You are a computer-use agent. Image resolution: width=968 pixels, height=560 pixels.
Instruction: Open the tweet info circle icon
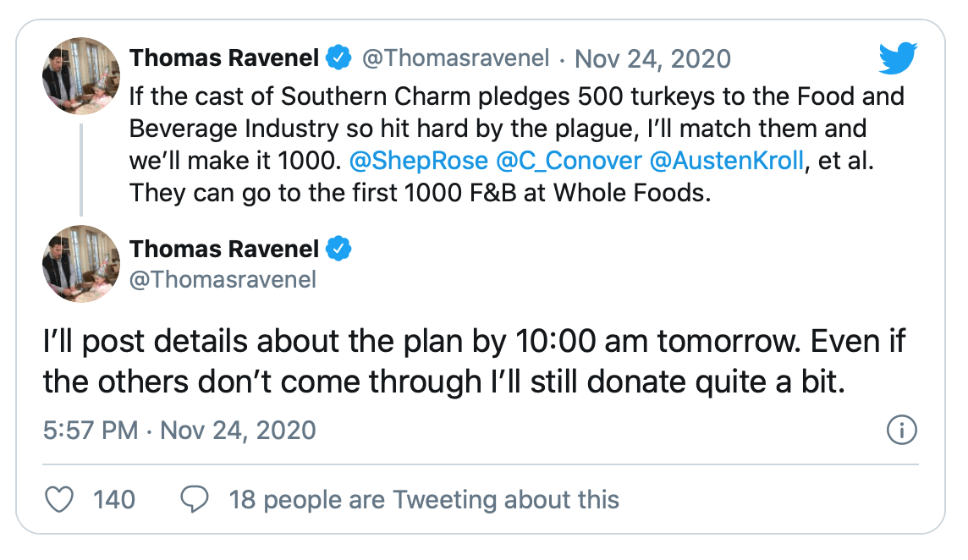tap(902, 430)
